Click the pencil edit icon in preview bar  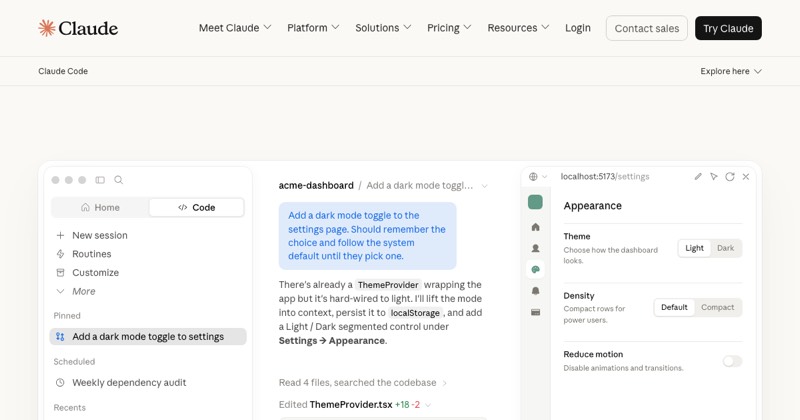coord(698,177)
